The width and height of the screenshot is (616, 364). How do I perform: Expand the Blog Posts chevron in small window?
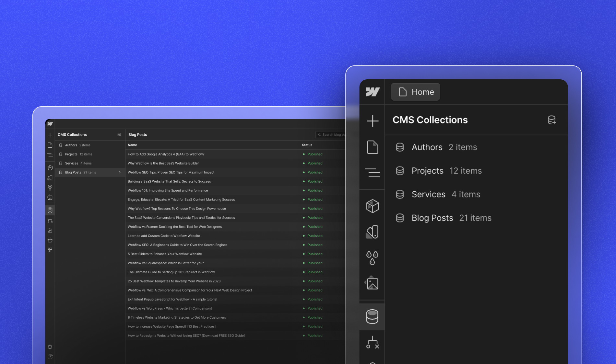[120, 172]
